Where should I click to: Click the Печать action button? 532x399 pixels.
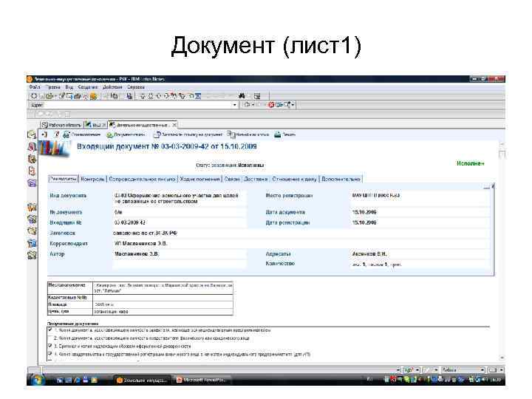point(284,134)
